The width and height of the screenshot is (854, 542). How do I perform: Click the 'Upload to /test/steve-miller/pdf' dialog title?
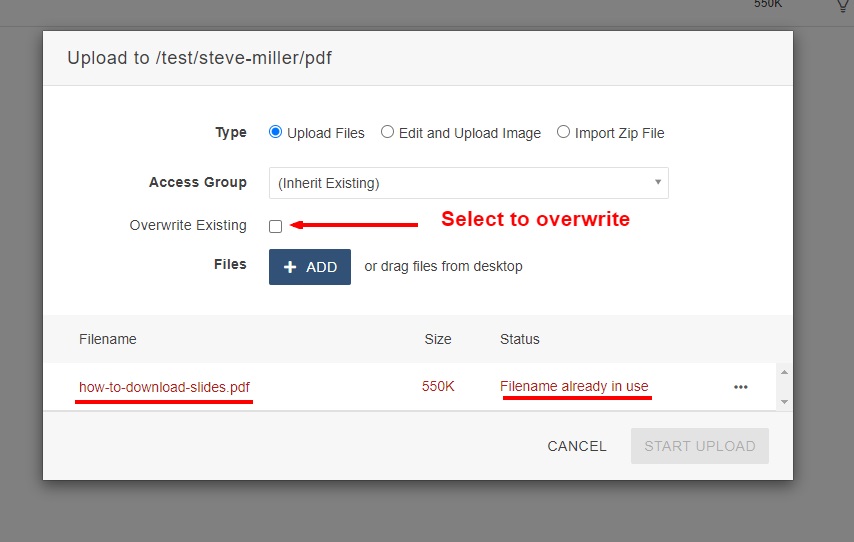pyautogui.click(x=199, y=58)
